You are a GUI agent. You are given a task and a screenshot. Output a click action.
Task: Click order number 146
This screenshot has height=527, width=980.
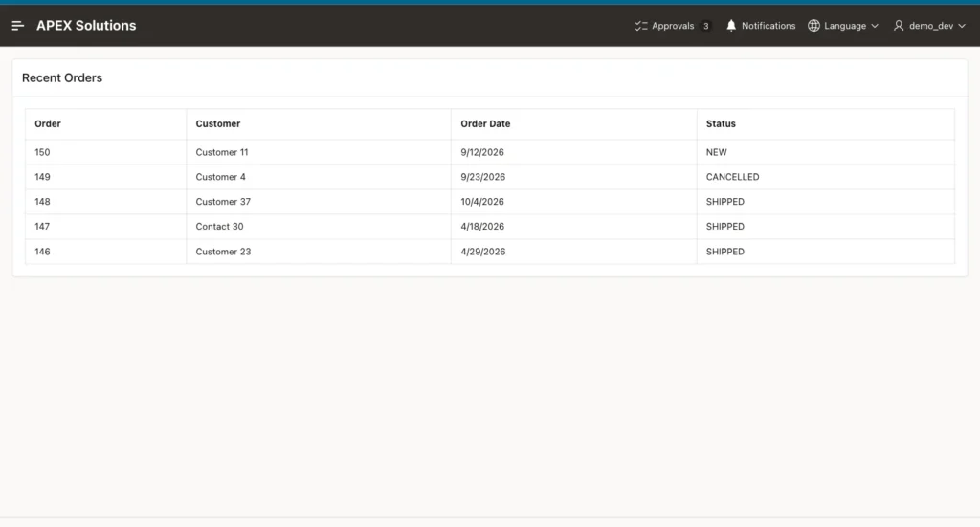click(42, 252)
